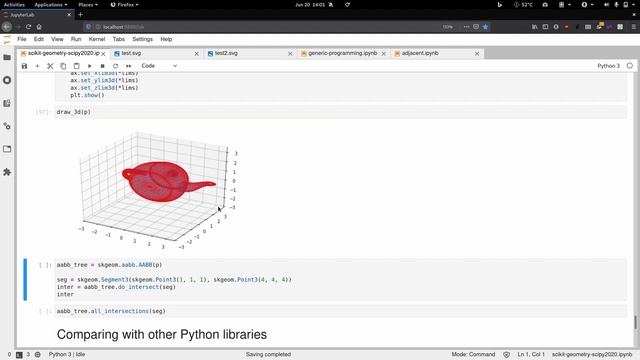Click the aabb_tree.all_intersections(seg) cell
640x360 pixels.
point(341,311)
